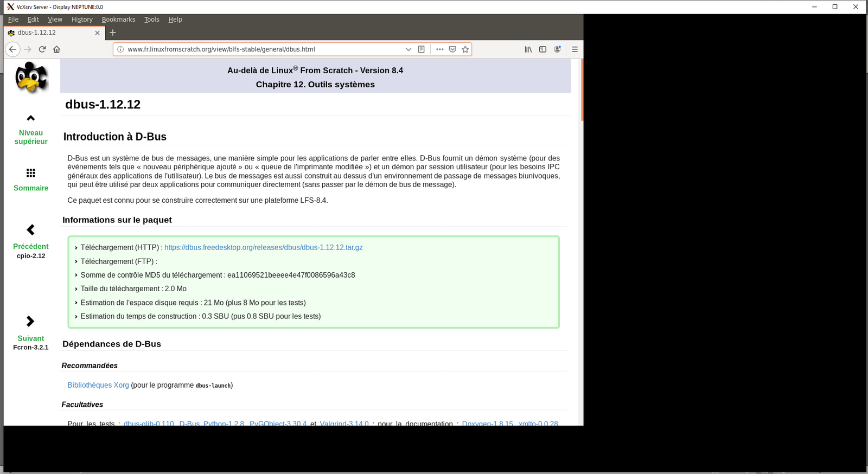The width and height of the screenshot is (868, 474).
Task: Follow the Niveau supérieur link
Action: [31, 137]
